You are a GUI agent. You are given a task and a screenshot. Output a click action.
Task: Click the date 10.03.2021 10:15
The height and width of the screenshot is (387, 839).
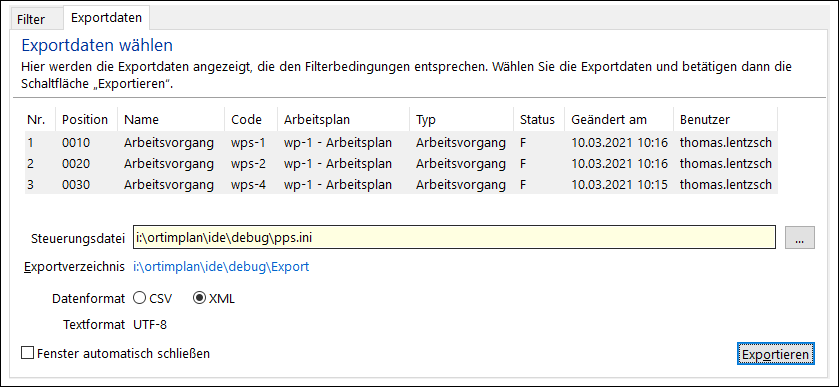click(620, 185)
